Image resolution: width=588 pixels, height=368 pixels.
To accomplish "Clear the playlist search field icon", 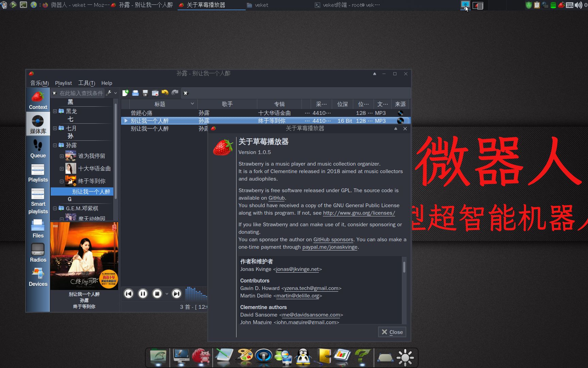I will (x=185, y=93).
